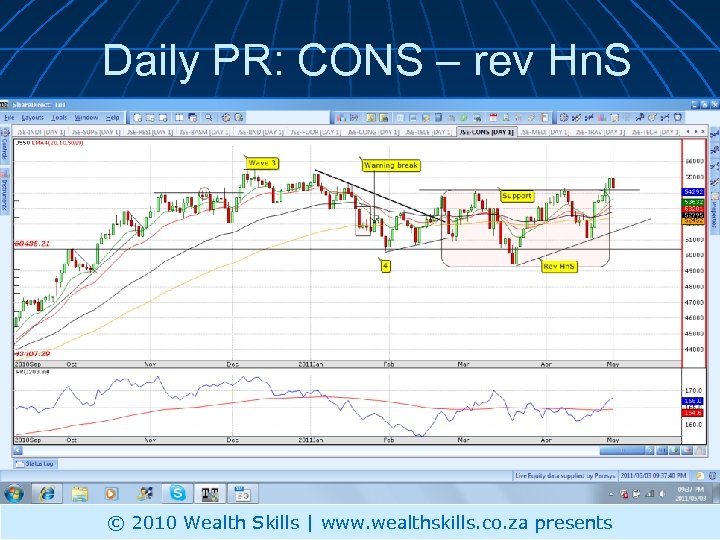Click the last grey button in the scrollbar row

[x=699, y=451]
